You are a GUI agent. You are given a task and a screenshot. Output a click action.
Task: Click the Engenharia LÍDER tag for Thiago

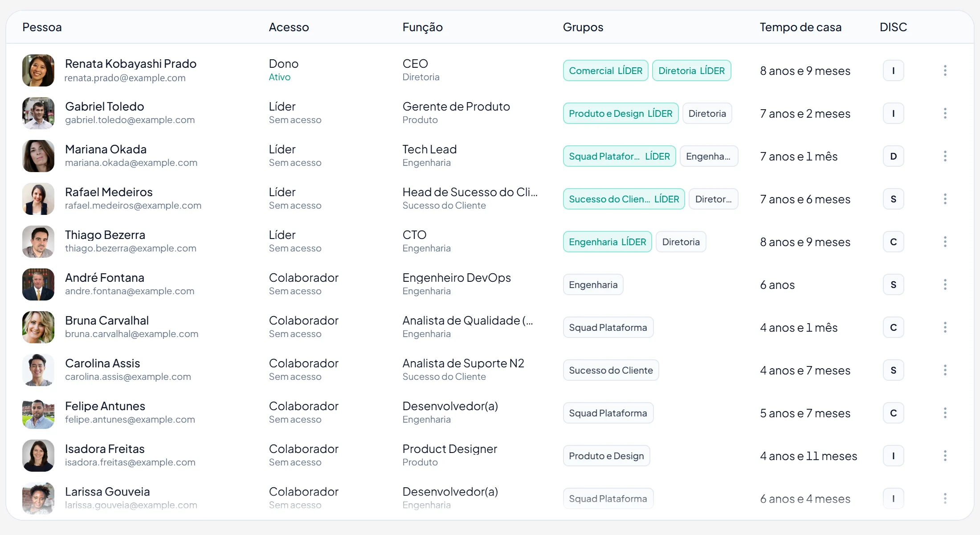coord(607,242)
